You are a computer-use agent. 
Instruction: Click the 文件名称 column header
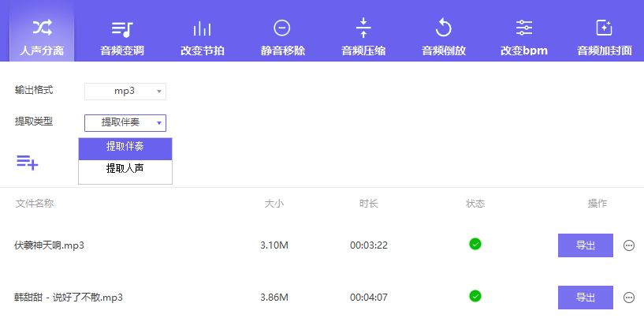(x=35, y=204)
